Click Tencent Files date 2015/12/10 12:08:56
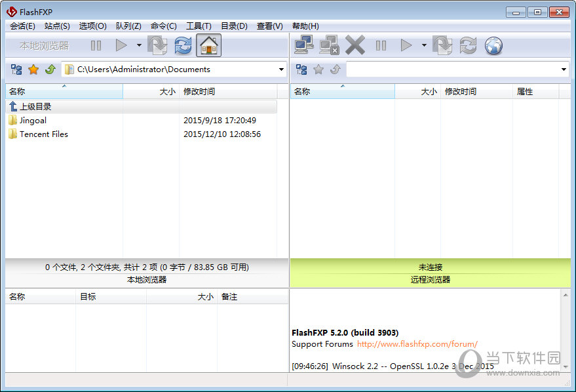This screenshot has width=576, height=392. coord(222,134)
